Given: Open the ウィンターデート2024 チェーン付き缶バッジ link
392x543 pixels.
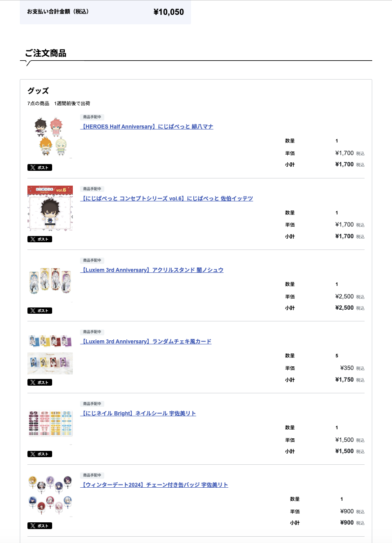Looking at the screenshot, I should tap(154, 485).
